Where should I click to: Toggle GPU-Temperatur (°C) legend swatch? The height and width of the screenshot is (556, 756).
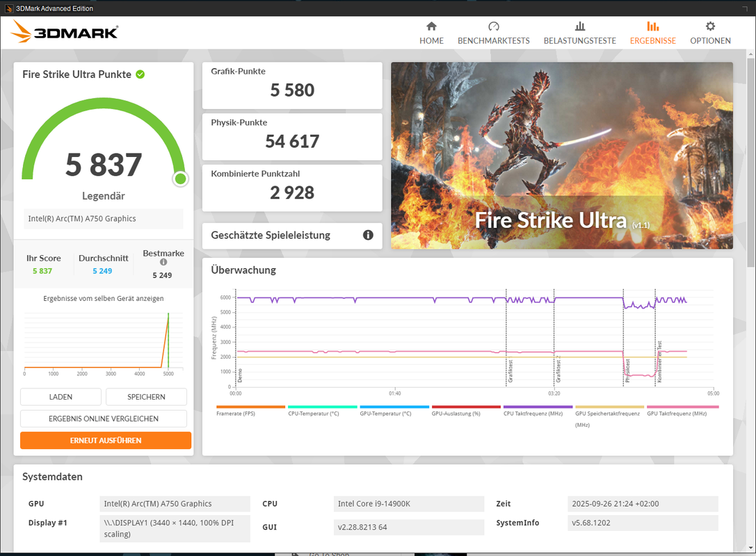click(394, 407)
